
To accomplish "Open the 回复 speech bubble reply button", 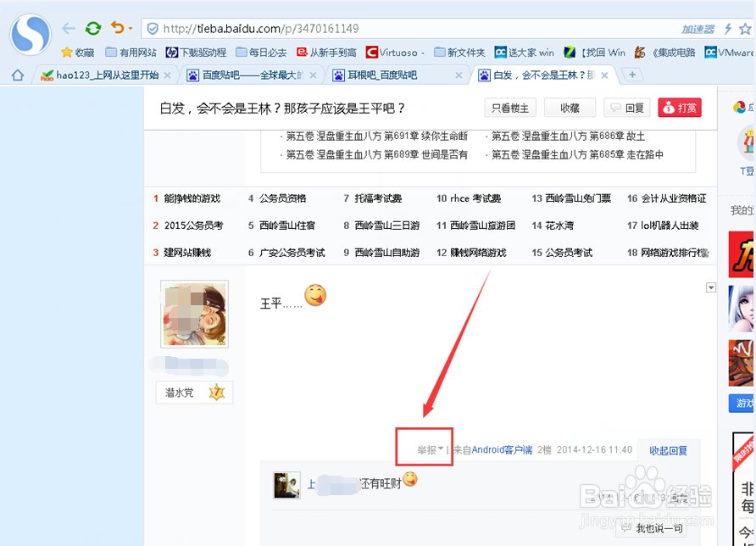I will point(626,108).
